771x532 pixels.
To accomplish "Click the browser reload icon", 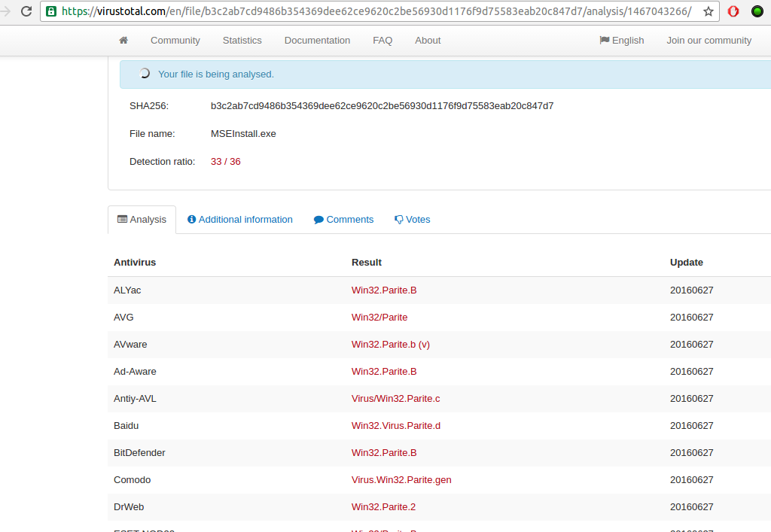I will pos(26,11).
